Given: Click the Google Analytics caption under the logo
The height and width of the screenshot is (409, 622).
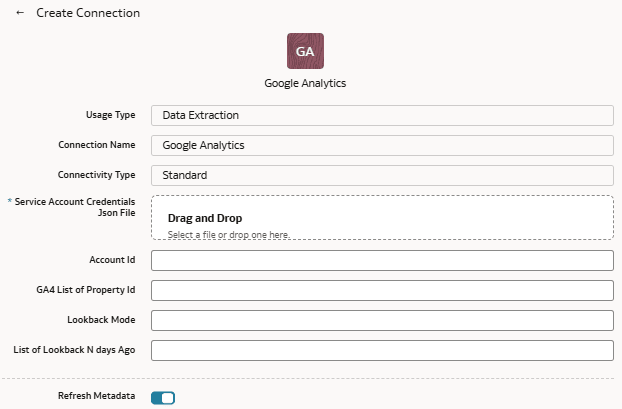Looking at the screenshot, I should pyautogui.click(x=305, y=83).
